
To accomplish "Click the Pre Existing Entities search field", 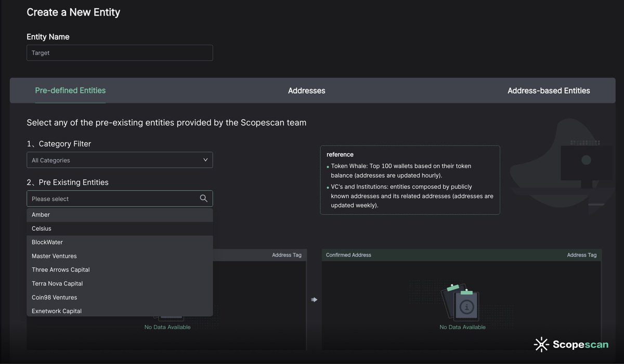I will click(x=120, y=199).
